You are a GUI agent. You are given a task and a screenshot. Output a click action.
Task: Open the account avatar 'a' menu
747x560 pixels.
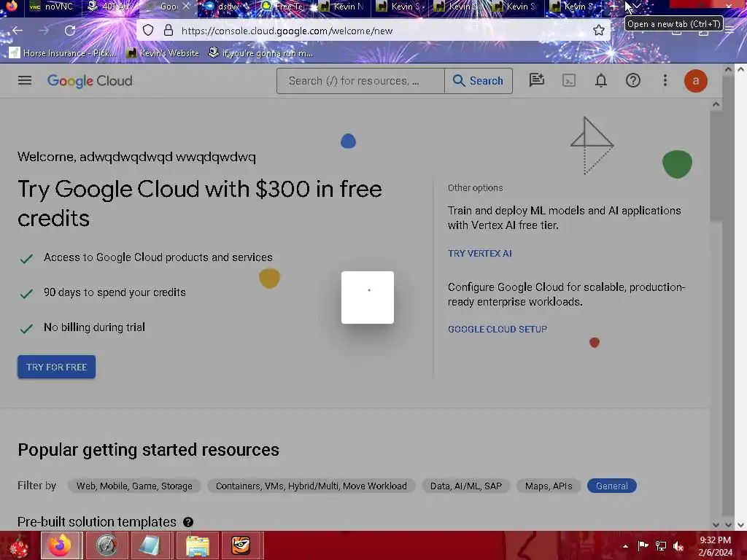click(695, 81)
